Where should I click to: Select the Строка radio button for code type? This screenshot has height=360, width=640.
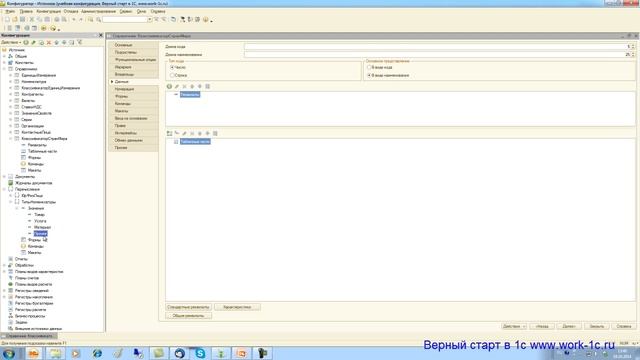click(x=172, y=76)
